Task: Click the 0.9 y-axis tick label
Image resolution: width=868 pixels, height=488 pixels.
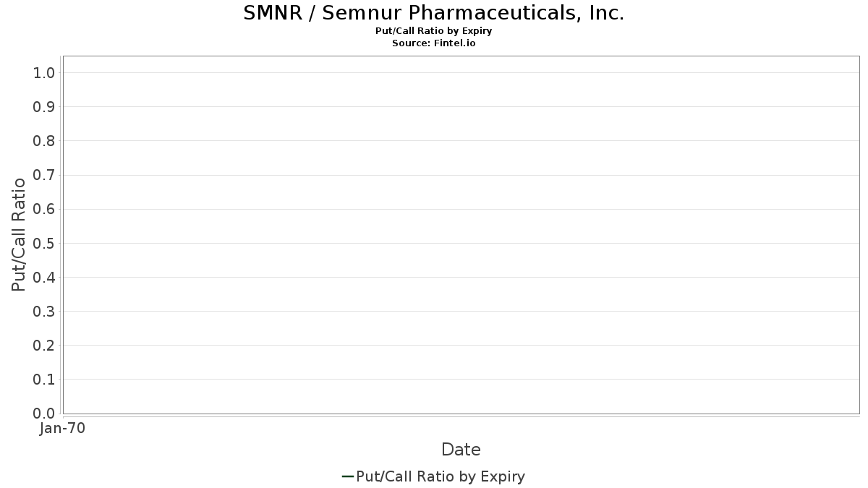Action: point(44,107)
